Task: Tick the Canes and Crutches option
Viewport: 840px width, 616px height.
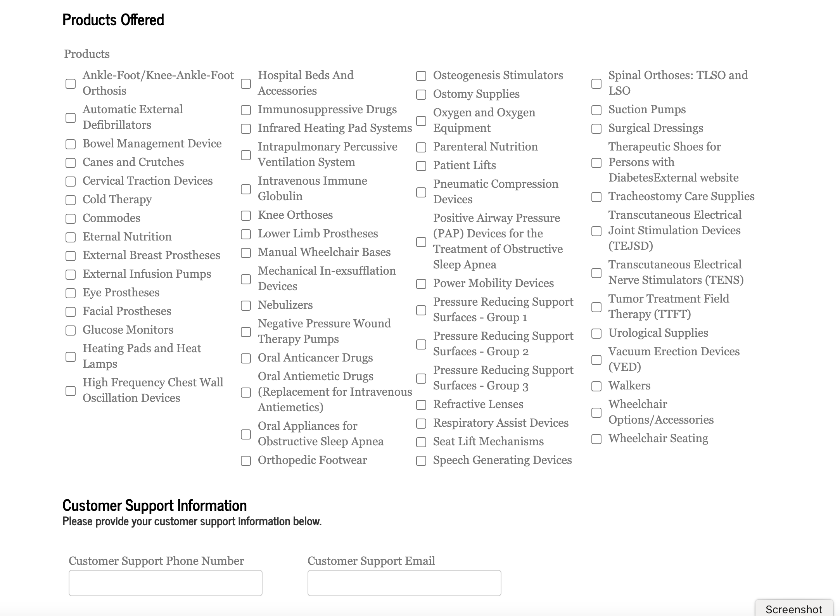Action: 71,163
